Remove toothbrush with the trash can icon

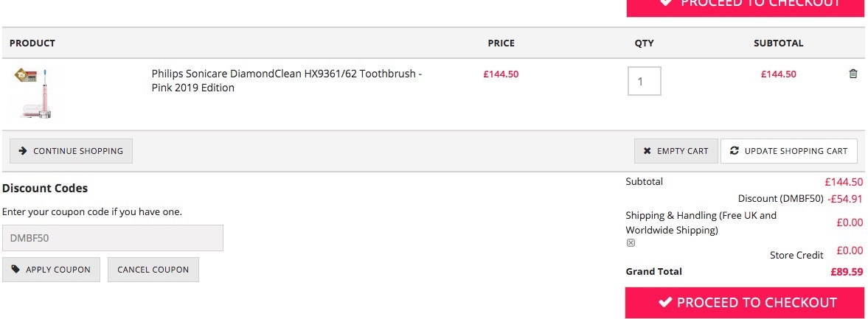pyautogui.click(x=853, y=74)
